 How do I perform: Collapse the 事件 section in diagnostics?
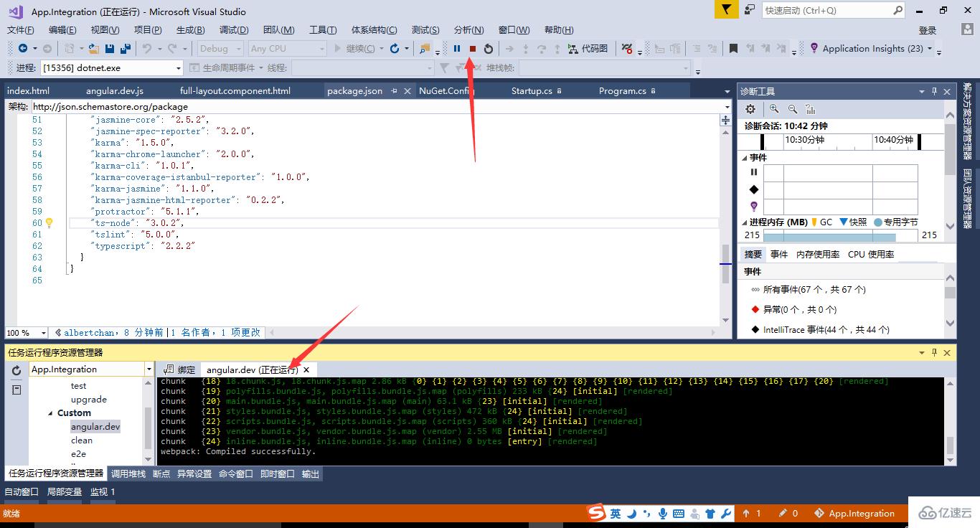click(744, 158)
